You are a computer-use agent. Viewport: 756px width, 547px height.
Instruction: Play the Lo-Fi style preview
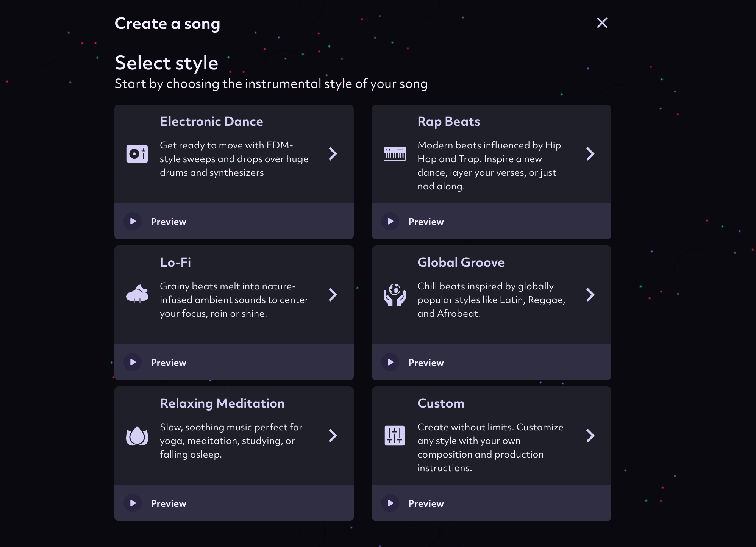coord(133,362)
